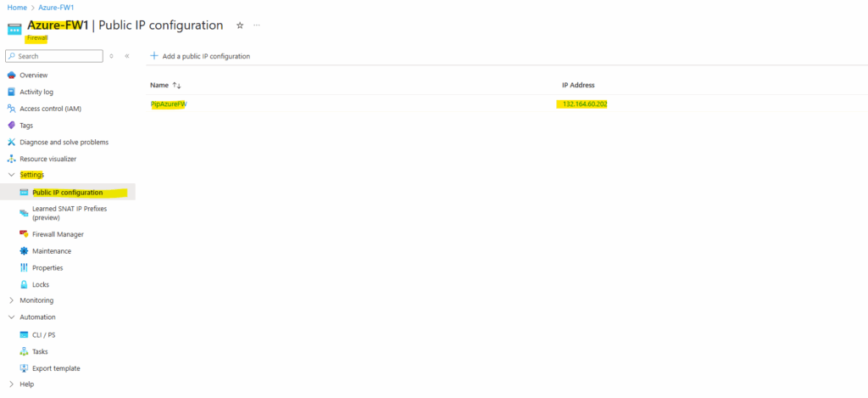Click Add a public IP configuration
868x398 pixels.
[200, 56]
